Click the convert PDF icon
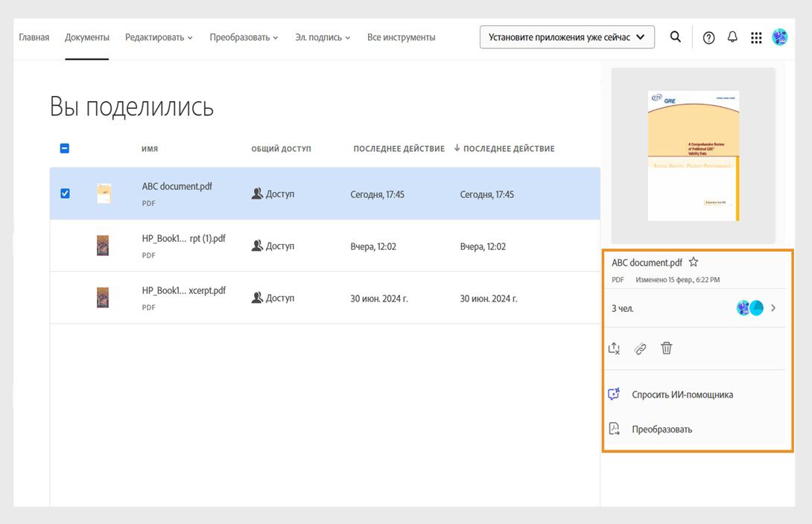This screenshot has height=524, width=812. [614, 429]
